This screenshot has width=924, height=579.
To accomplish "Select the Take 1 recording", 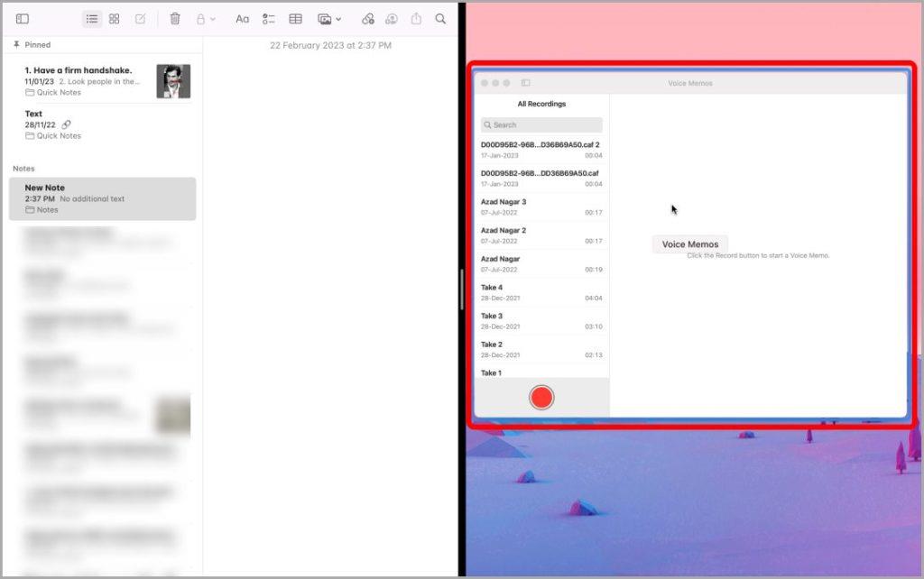I will (541, 372).
